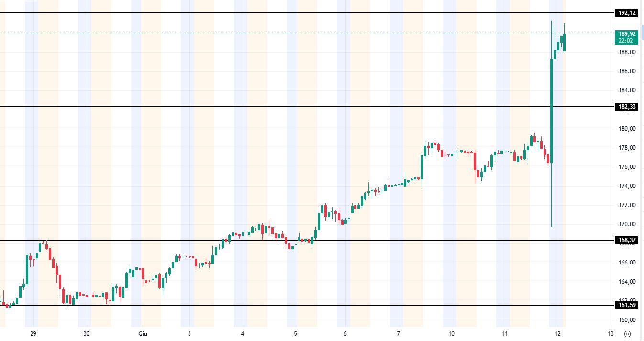Screen dimensions: 644x341
Task: Open chart settings hexagon icon
Action: click(x=628, y=334)
